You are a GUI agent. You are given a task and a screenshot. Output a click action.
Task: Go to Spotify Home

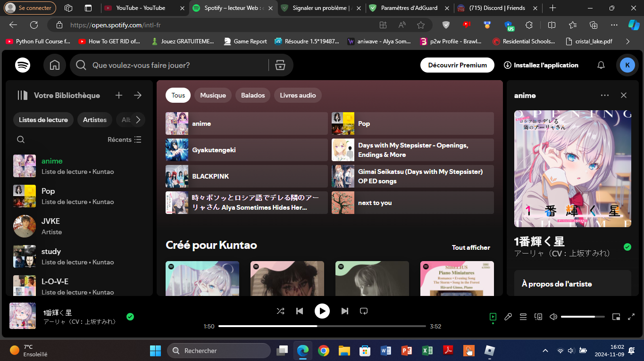[54, 65]
